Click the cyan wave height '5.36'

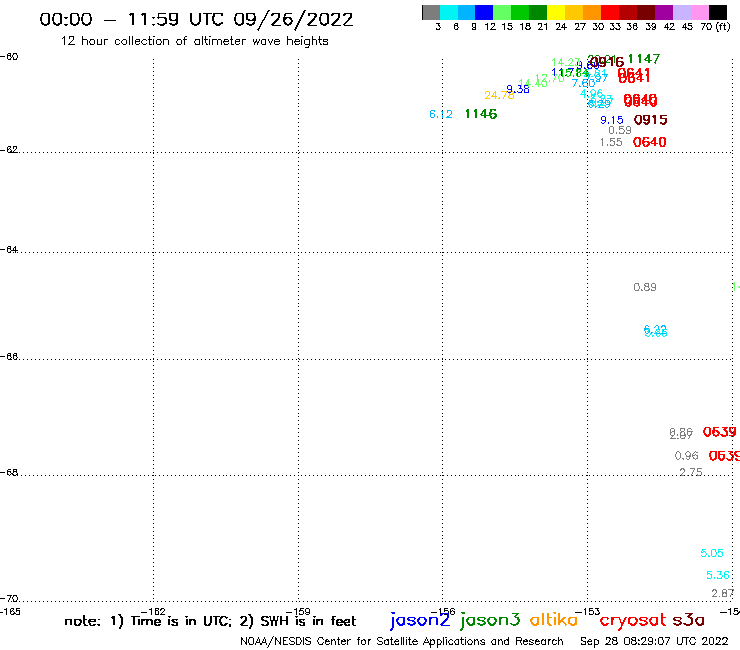[718, 575]
